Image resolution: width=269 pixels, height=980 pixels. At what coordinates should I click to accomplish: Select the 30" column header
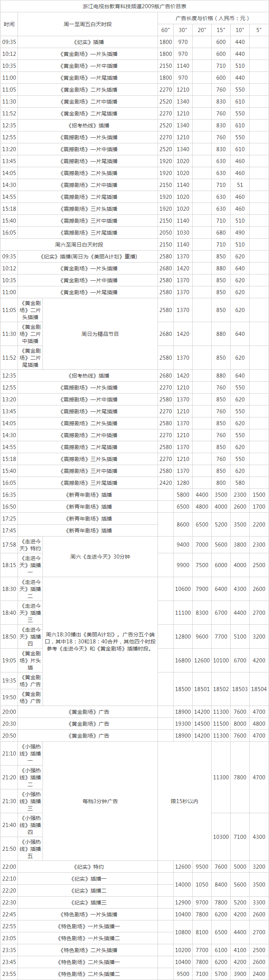183,30
